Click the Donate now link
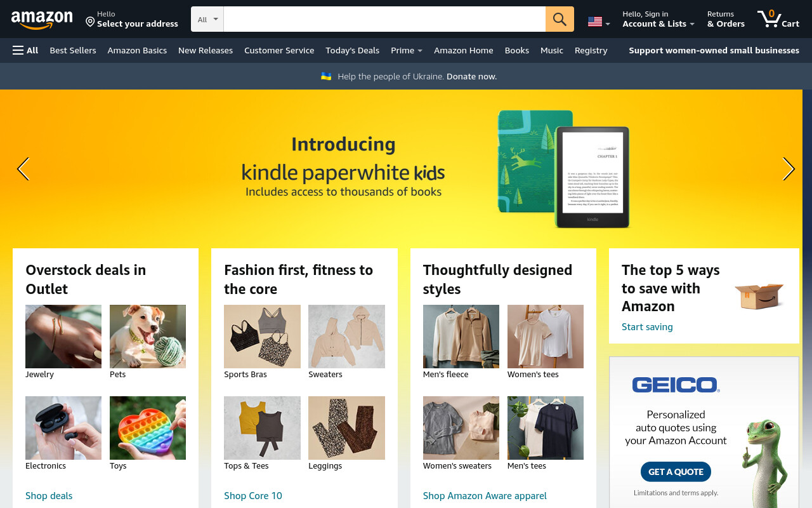This screenshot has width=812, height=508. [471, 76]
